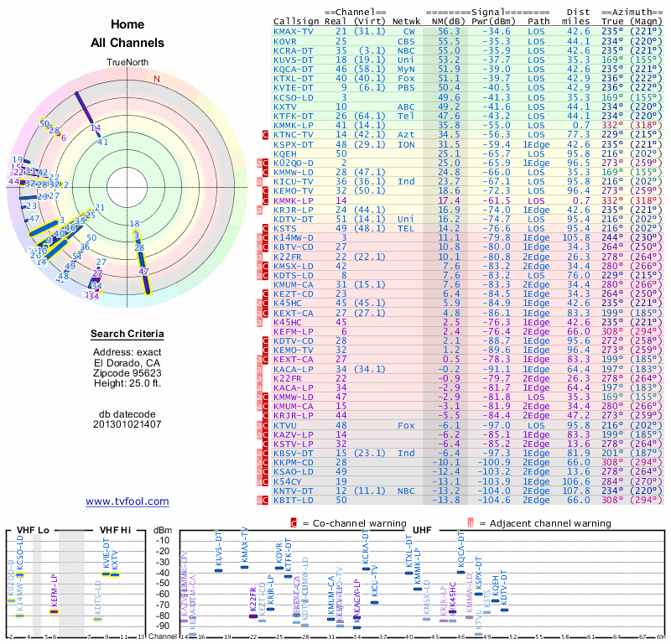Screen dimensions: 671x644
Task: Open the www.tvfool.com link
Action: coord(127,501)
